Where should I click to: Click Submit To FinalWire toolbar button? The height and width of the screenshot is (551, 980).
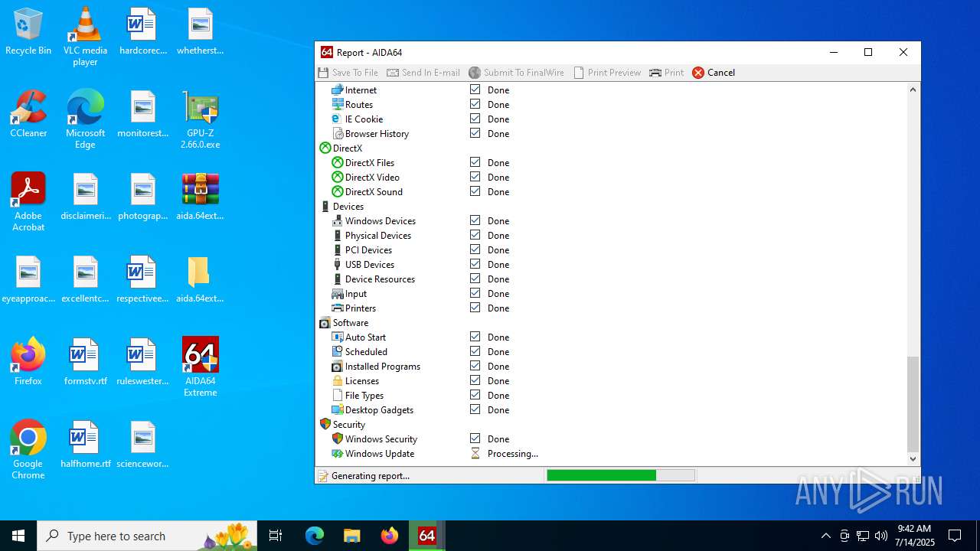coord(517,73)
